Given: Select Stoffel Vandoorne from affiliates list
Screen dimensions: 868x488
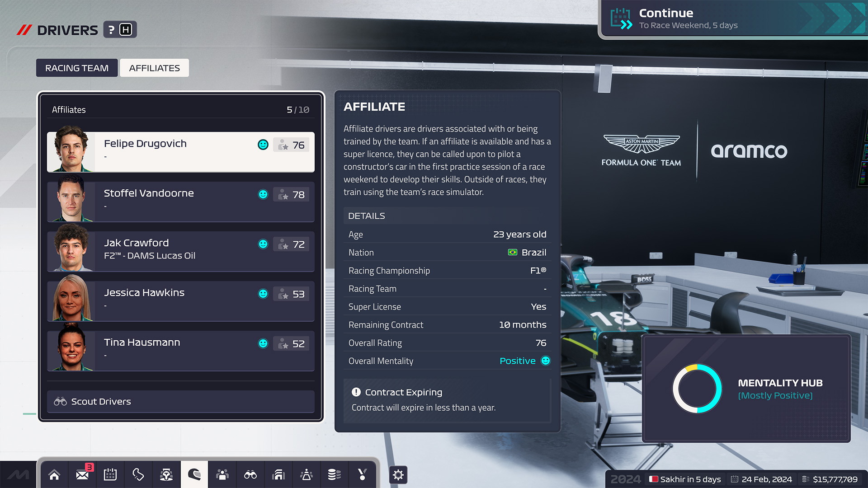Looking at the screenshot, I should click(180, 199).
